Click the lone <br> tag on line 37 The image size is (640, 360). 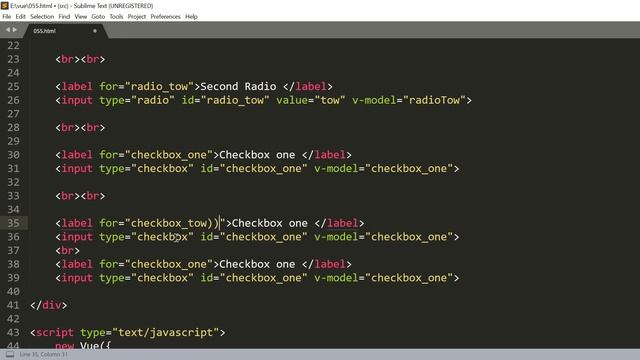(67, 251)
